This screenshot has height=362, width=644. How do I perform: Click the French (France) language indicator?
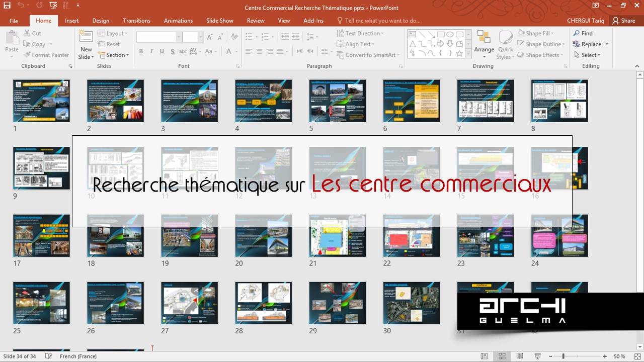click(x=78, y=356)
